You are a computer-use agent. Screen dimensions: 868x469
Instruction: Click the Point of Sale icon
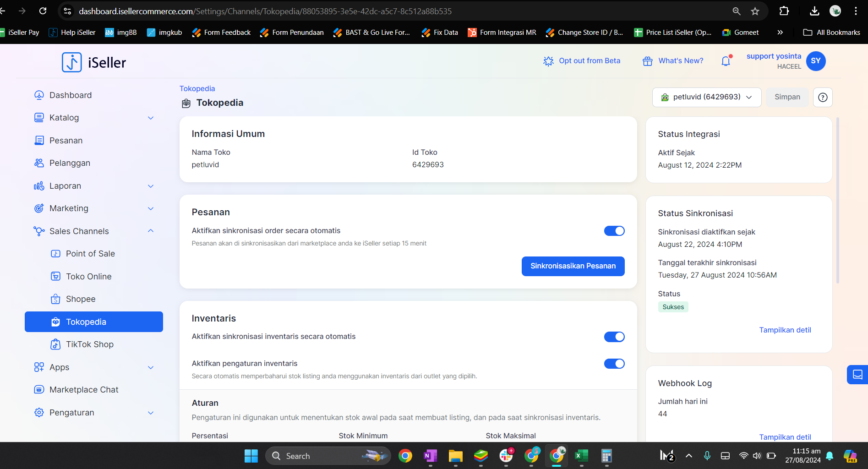tap(55, 253)
